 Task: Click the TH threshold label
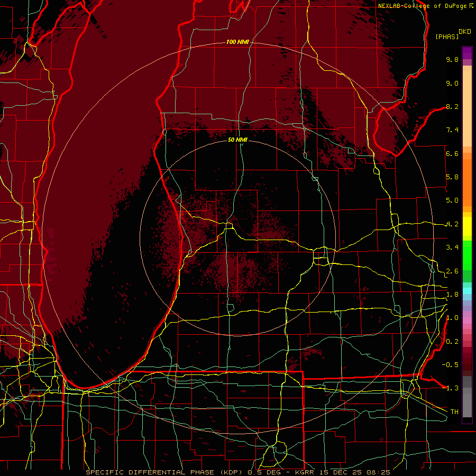454,411
